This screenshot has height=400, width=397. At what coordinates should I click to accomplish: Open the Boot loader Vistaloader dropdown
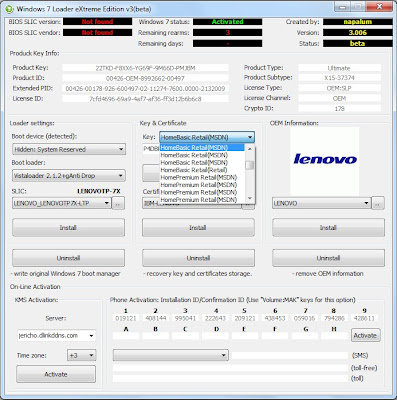(x=69, y=176)
